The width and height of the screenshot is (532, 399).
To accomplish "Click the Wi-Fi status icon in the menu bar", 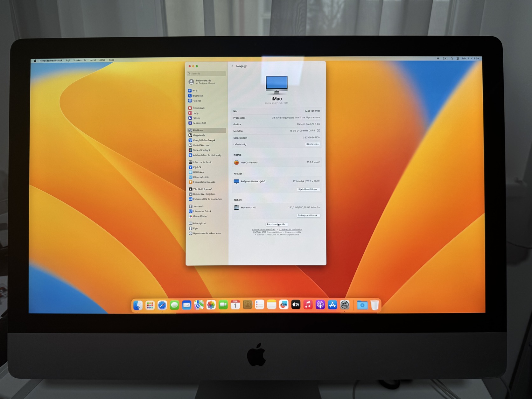I will (x=438, y=59).
